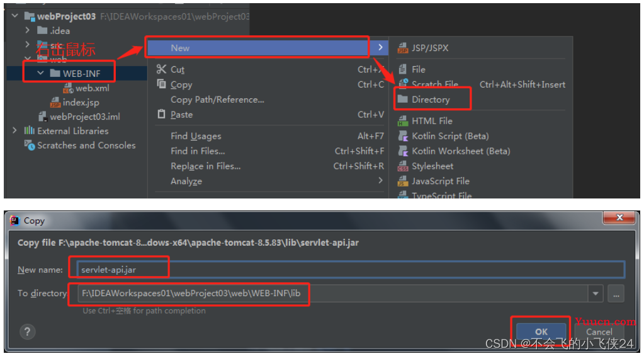This screenshot has height=356, width=644.
Task: Click the WEB-INF folder icon
Action: tap(55, 74)
